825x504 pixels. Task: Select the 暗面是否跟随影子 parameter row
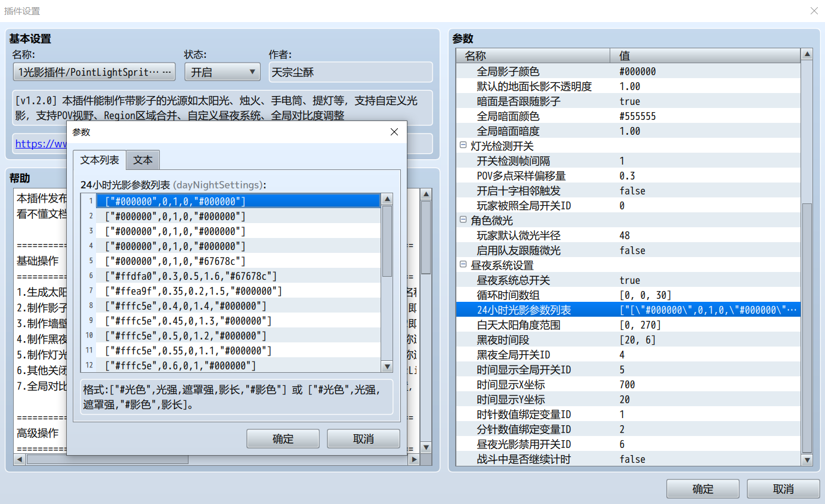click(x=628, y=101)
